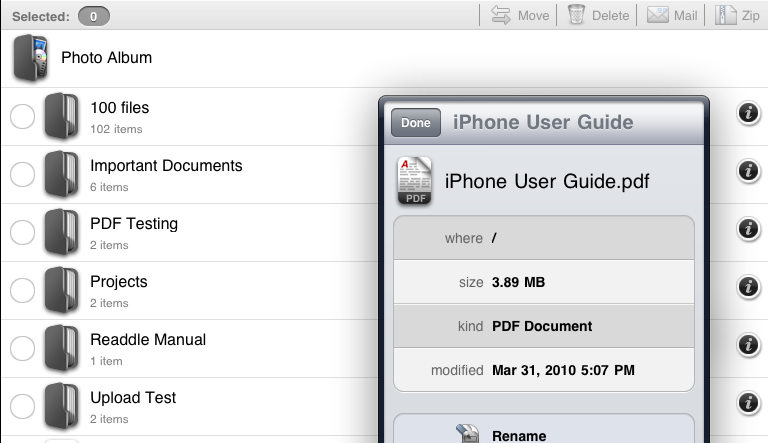Click the 100 files folder name

point(119,108)
